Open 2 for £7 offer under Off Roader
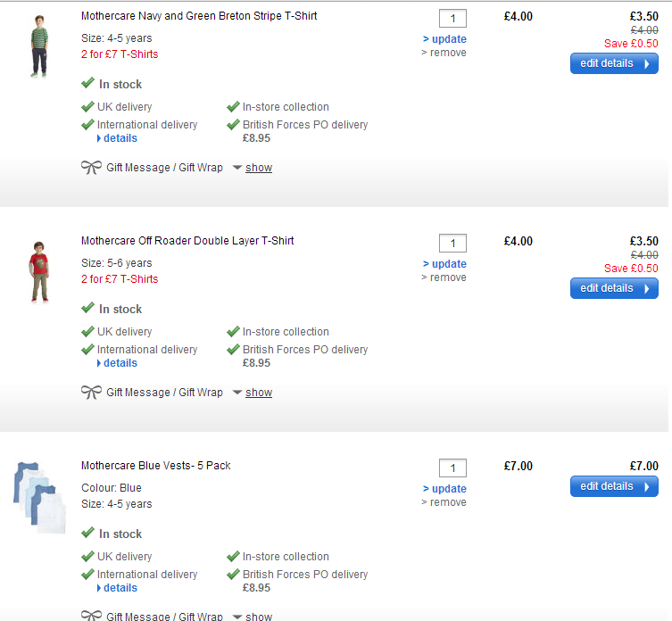Screen dimensions: 672x621 point(120,279)
